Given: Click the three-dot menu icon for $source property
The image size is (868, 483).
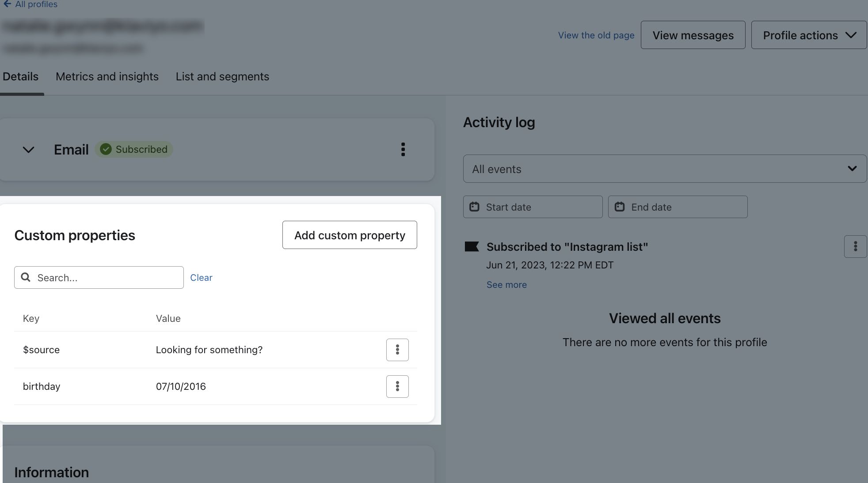Looking at the screenshot, I should pos(397,349).
